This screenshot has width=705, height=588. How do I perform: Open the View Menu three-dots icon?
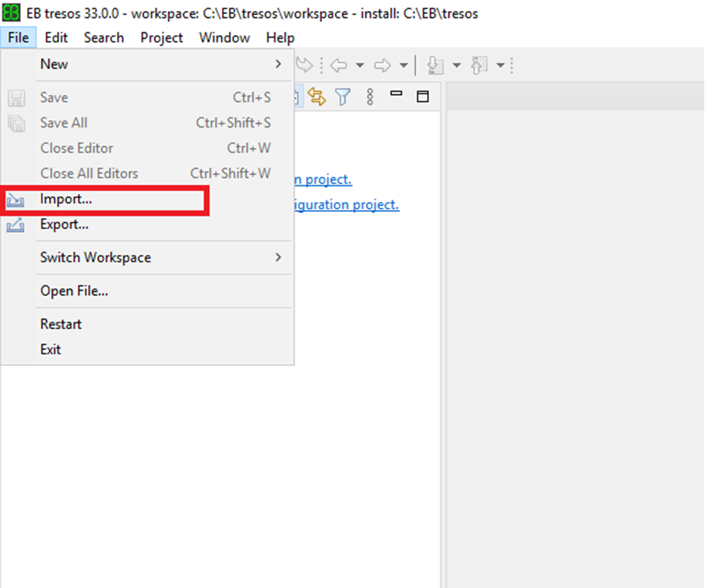click(x=369, y=97)
